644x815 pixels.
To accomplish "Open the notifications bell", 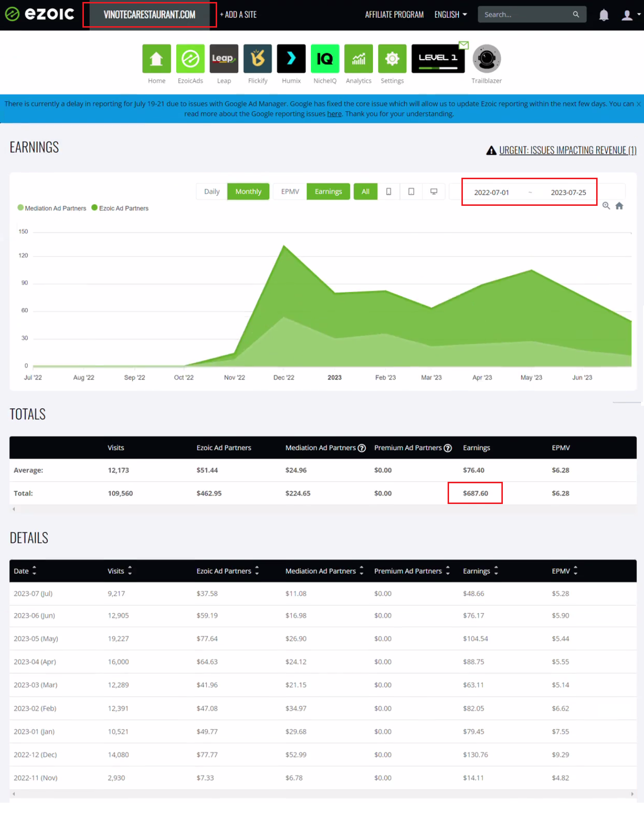I will pyautogui.click(x=604, y=15).
